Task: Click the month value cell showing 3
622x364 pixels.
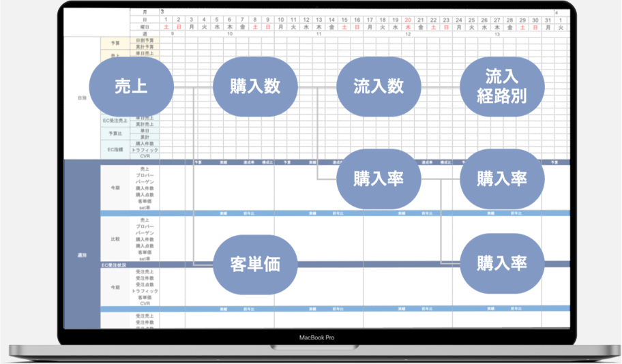Action: 162,12
